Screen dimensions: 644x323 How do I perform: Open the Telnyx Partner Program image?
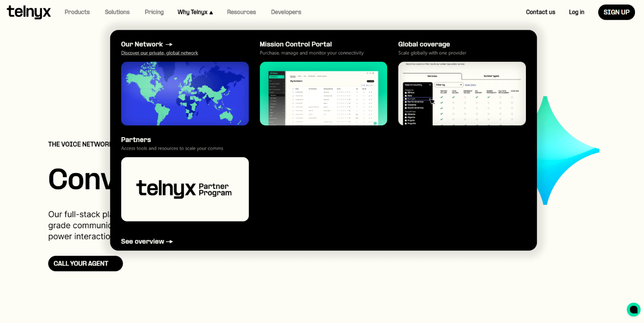point(185,189)
